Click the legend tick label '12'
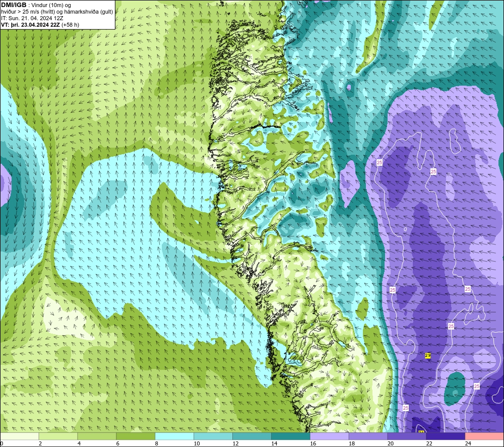The image size is (504, 447). (x=235, y=443)
